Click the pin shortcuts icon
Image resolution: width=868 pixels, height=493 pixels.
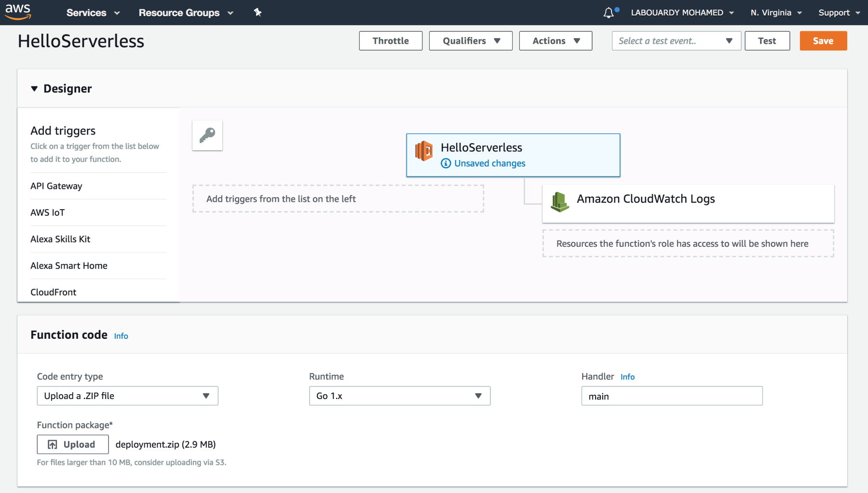pos(258,13)
